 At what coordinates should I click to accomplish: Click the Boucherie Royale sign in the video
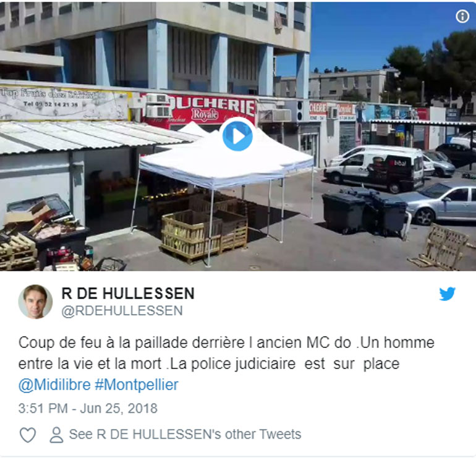click(x=199, y=108)
